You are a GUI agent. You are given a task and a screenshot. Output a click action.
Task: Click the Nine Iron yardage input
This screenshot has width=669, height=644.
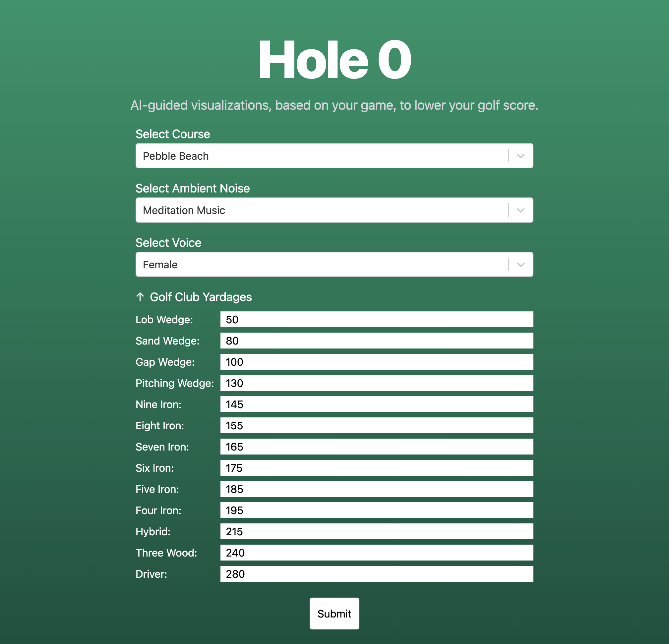[376, 404]
